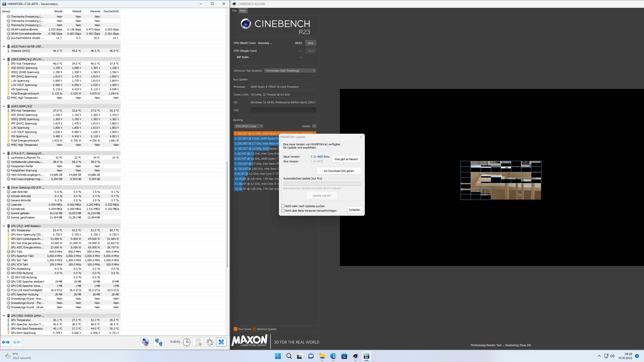Screen dimensions: 644x362
Task: Check 'Nicht über Beta-Versionen benachrichtigen'
Action: point(283,211)
